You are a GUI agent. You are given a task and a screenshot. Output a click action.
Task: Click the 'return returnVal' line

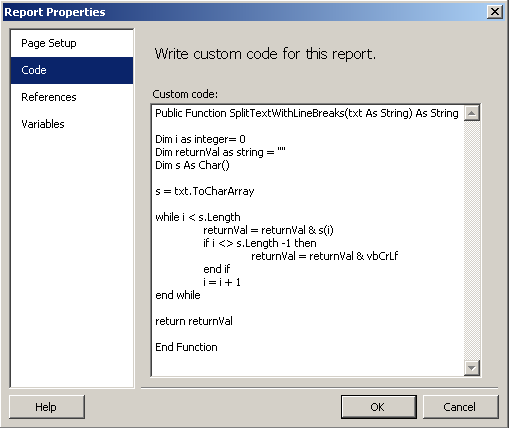(x=194, y=321)
